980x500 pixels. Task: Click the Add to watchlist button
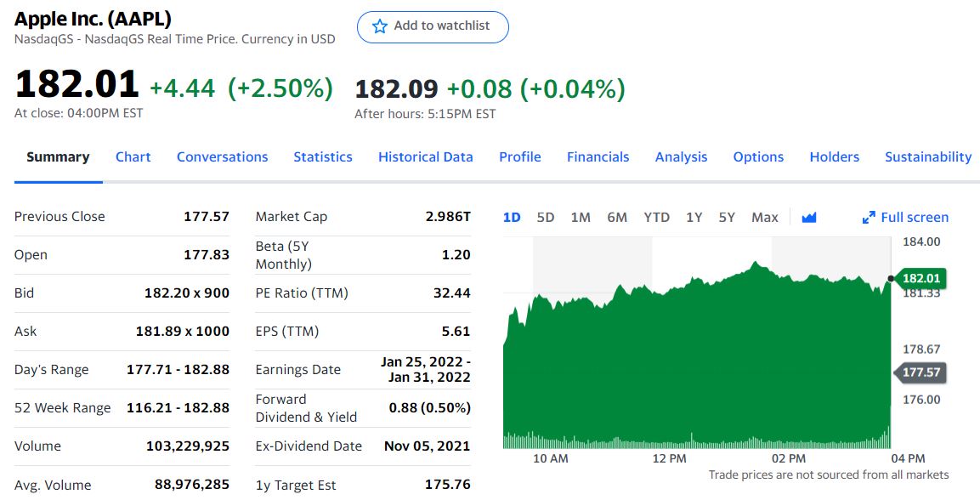(x=433, y=26)
